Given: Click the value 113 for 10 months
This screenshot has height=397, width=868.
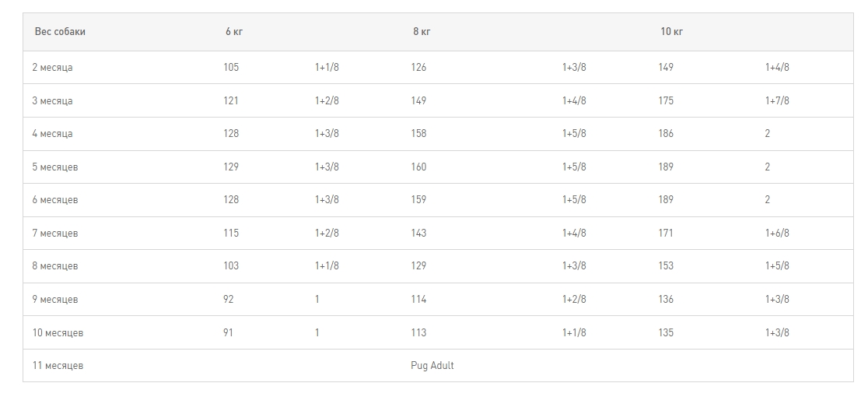Looking at the screenshot, I should [x=418, y=333].
